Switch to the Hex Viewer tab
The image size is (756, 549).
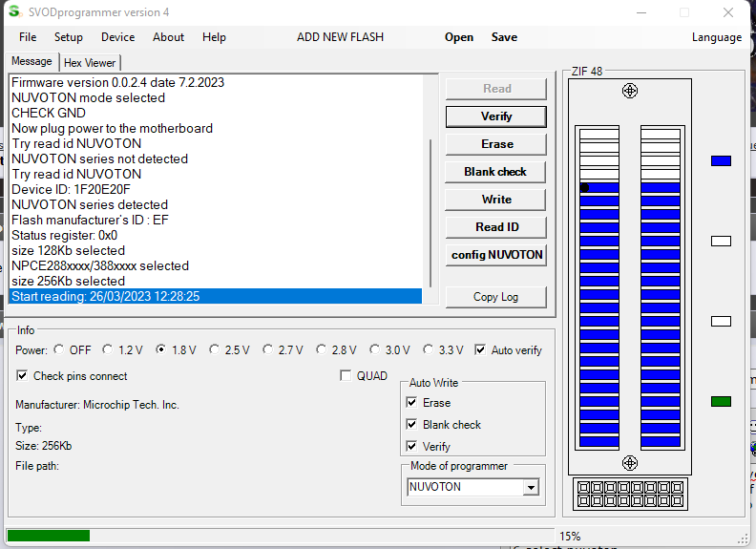point(89,63)
